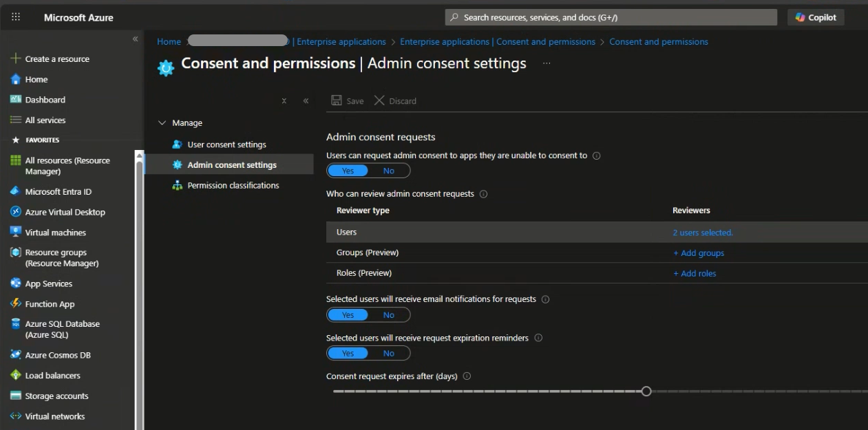Select the Users reviewer type row
Viewport: 868px width, 430px height.
click(x=597, y=233)
